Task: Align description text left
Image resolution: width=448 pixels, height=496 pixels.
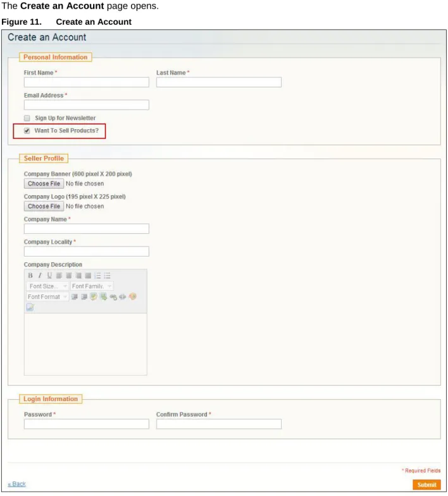Action: pyautogui.click(x=59, y=276)
